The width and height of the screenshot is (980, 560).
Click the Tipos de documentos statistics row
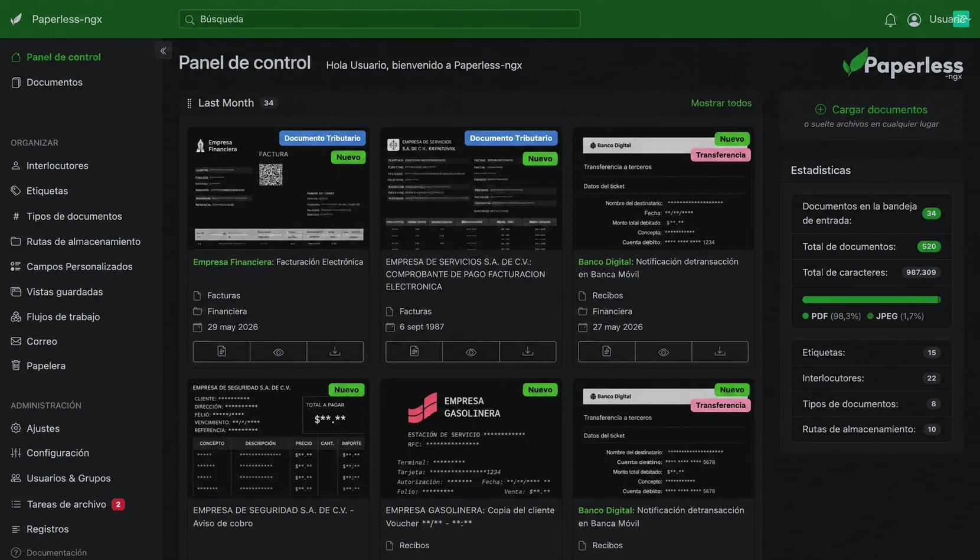[871, 404]
